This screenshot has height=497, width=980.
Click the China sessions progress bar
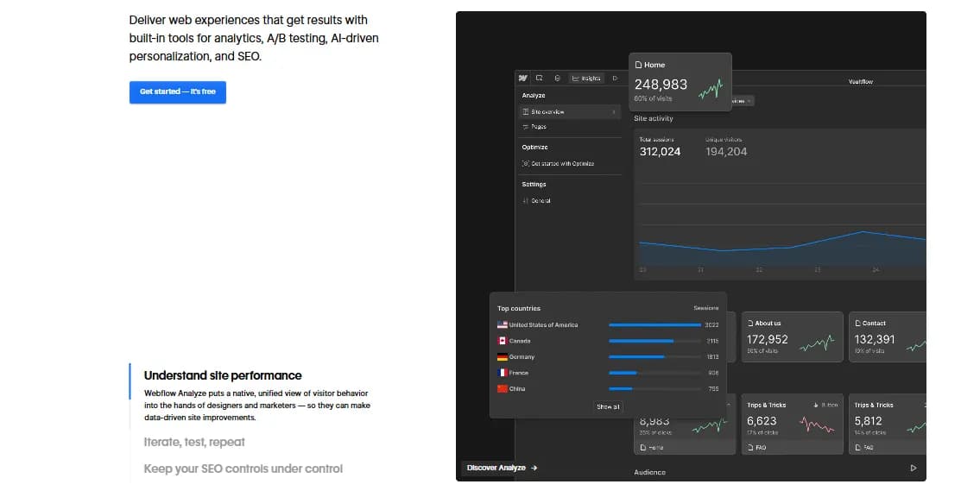point(655,389)
